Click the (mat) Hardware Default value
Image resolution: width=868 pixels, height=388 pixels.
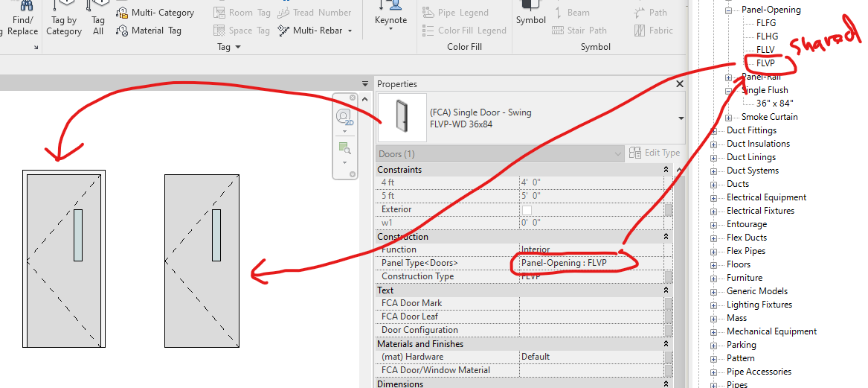pyautogui.click(x=591, y=357)
